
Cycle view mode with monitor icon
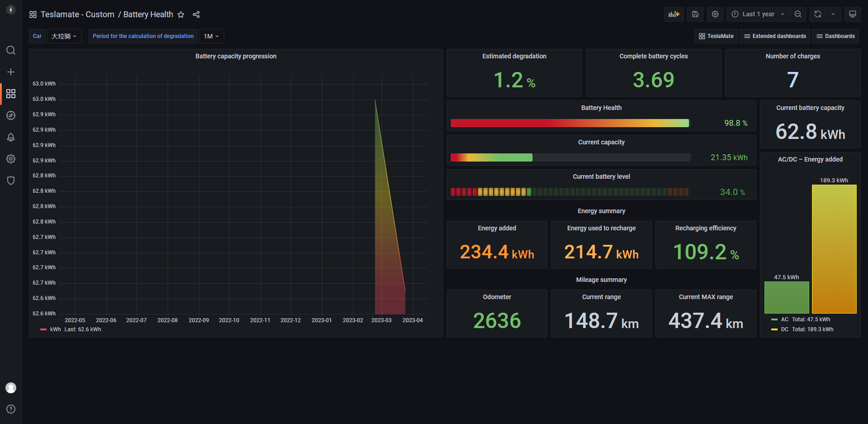coord(853,14)
